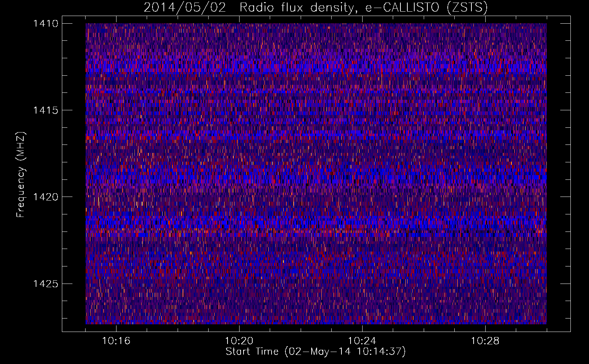Click the 10:28 time tick label
The height and width of the screenshot is (364, 589).
point(485,341)
